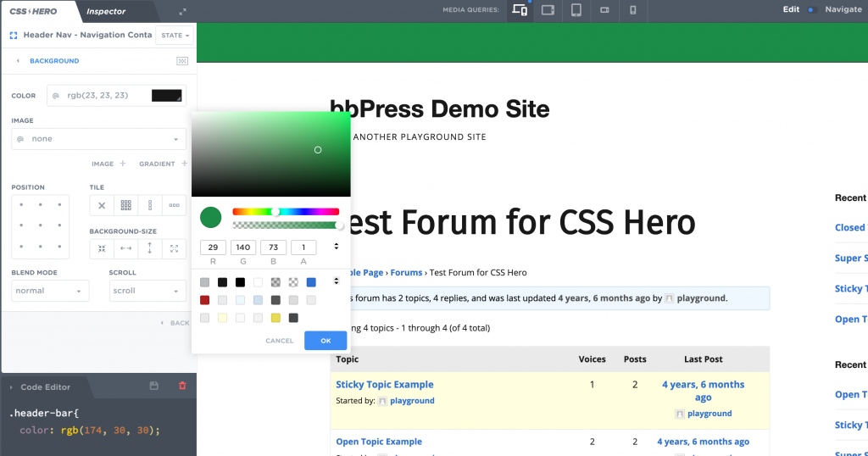Select the center background position dot

click(41, 225)
